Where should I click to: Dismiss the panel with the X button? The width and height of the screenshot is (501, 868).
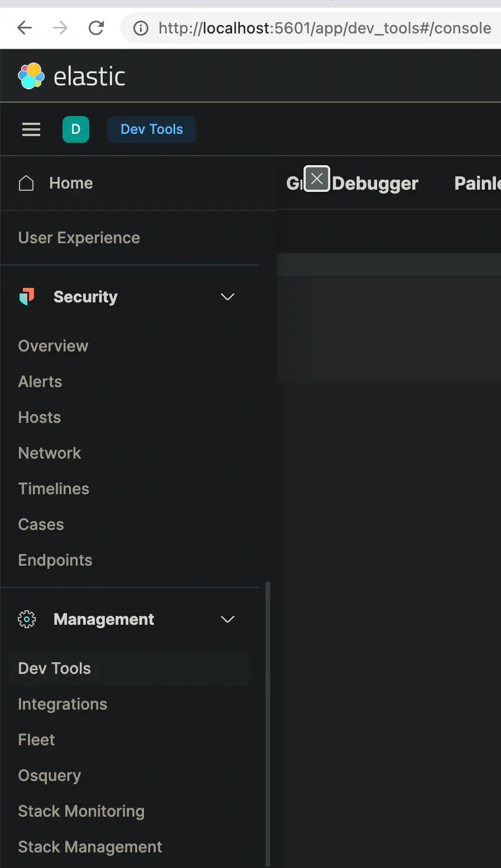317,178
